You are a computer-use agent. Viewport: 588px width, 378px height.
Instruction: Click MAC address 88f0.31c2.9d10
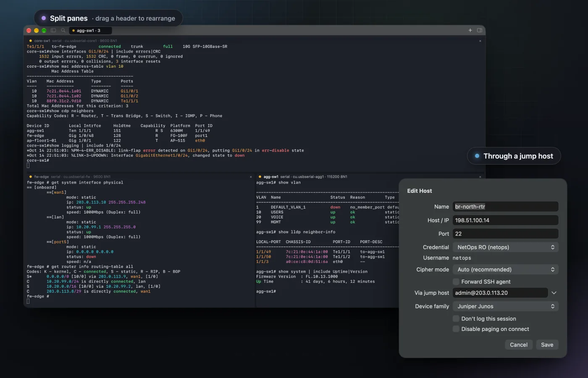64,101
